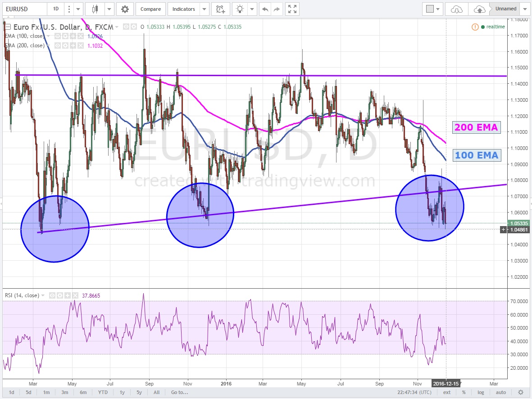Click the alarm clock alert icon

tap(219, 9)
